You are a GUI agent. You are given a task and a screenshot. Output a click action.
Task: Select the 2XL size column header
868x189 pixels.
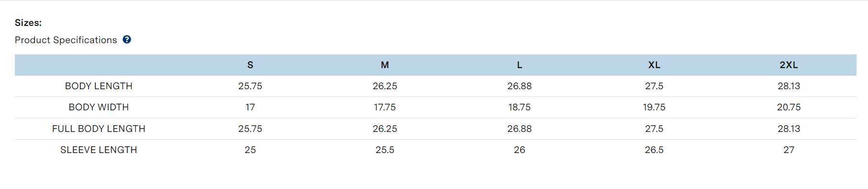tap(789, 65)
